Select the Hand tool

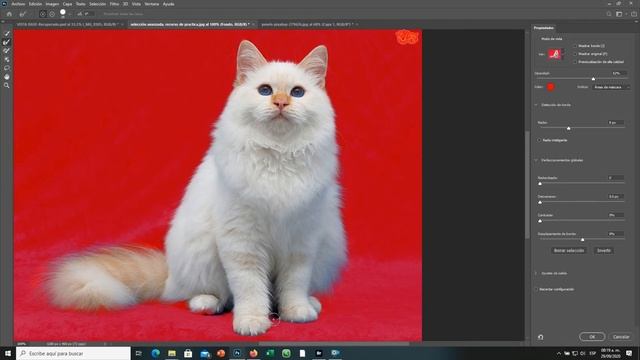tap(7, 77)
